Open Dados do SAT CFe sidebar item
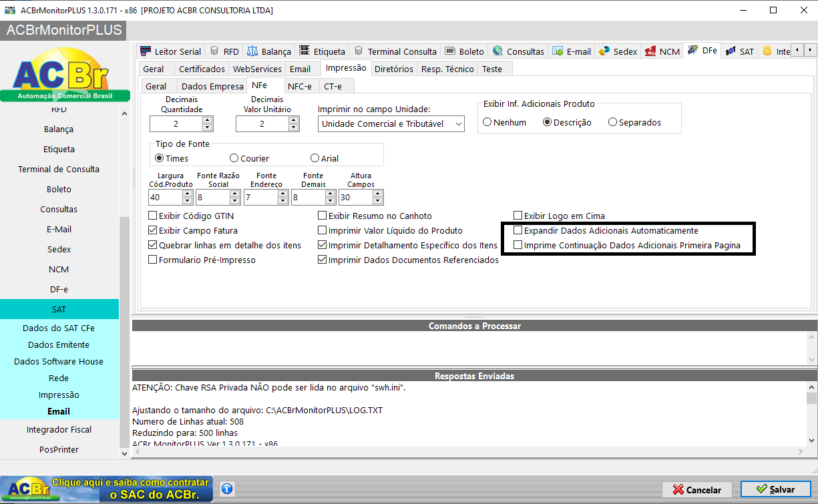 tap(59, 328)
